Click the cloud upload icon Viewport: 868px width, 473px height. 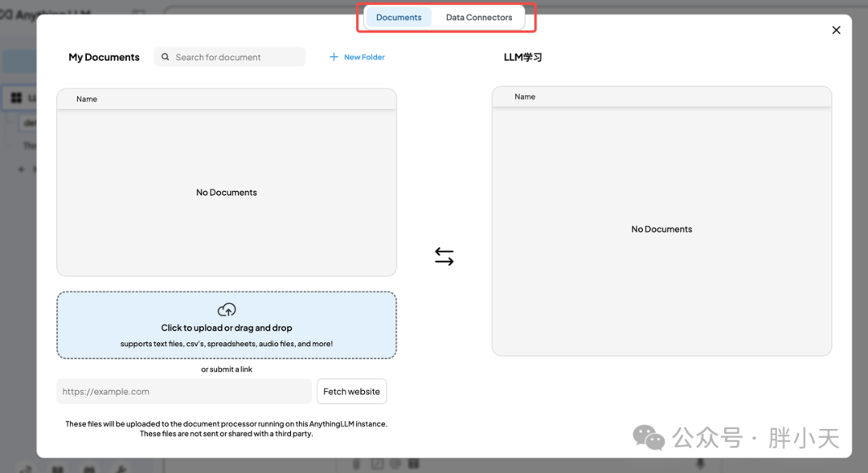tap(227, 309)
